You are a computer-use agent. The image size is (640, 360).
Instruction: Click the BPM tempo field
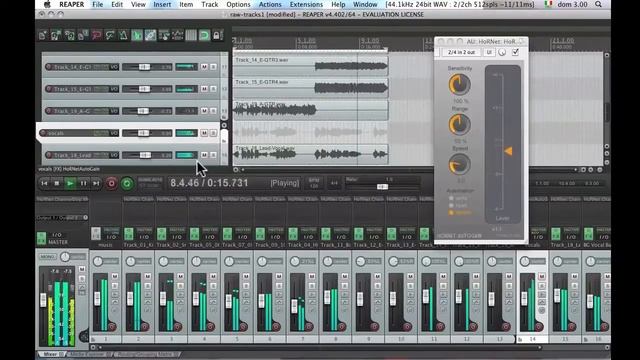[x=314, y=183]
